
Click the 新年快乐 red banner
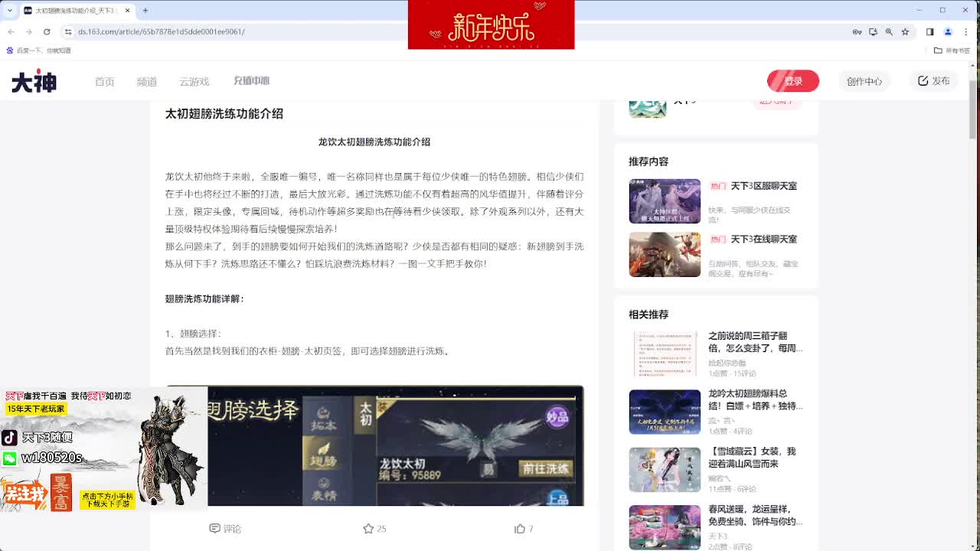click(x=491, y=24)
